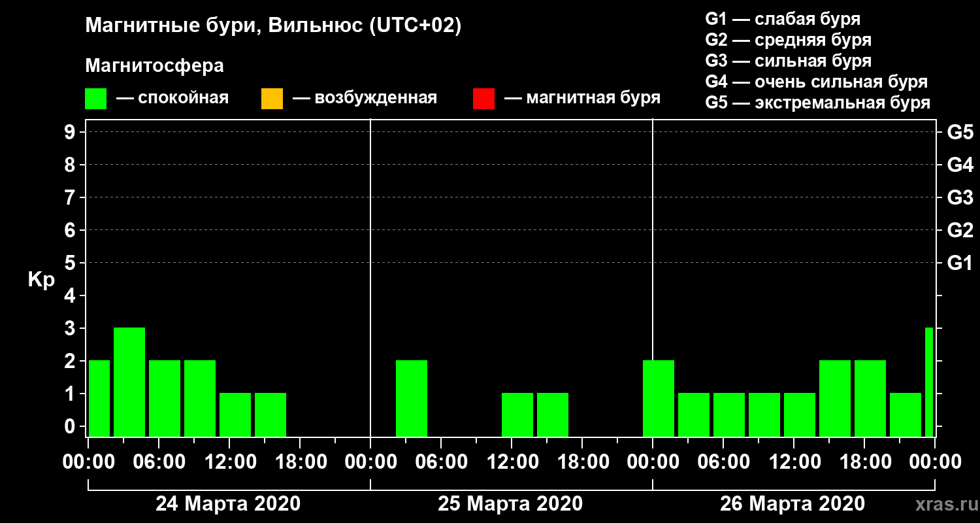Click the bar over 12:00 tick on 25 March
This screenshot has width=980, height=523.
(517, 414)
